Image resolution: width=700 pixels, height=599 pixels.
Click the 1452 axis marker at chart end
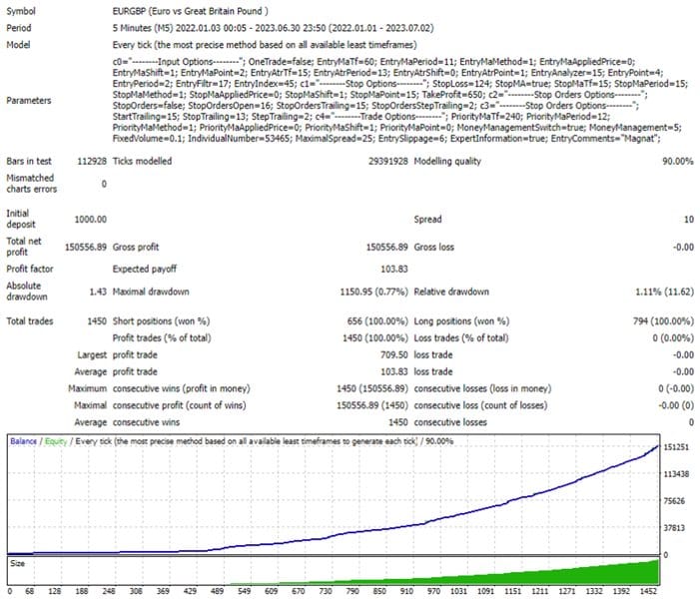pyautogui.click(x=648, y=591)
